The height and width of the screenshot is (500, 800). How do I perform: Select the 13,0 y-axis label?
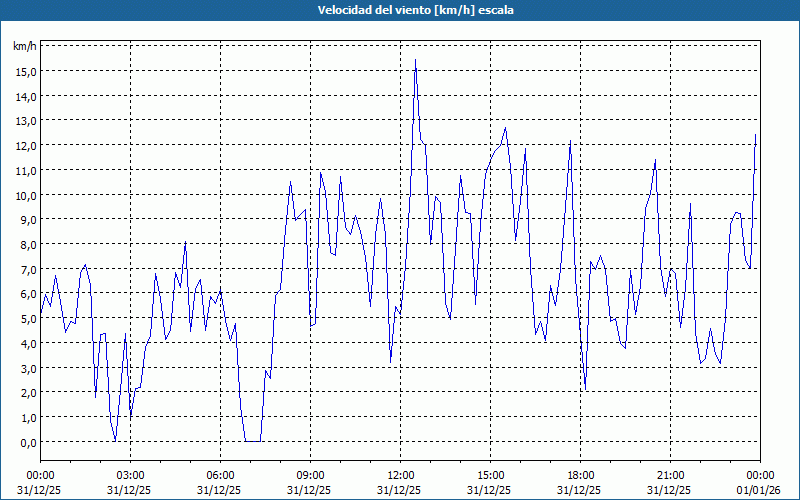(x=26, y=121)
